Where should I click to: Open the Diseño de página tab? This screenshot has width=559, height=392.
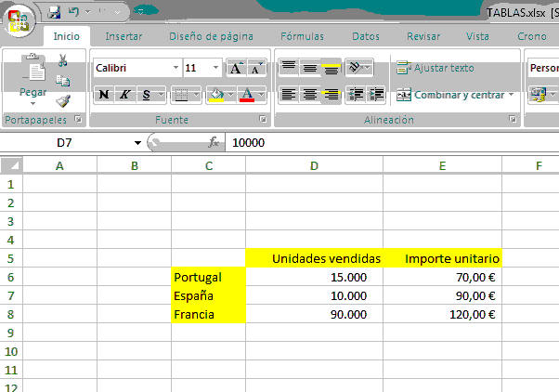211,36
